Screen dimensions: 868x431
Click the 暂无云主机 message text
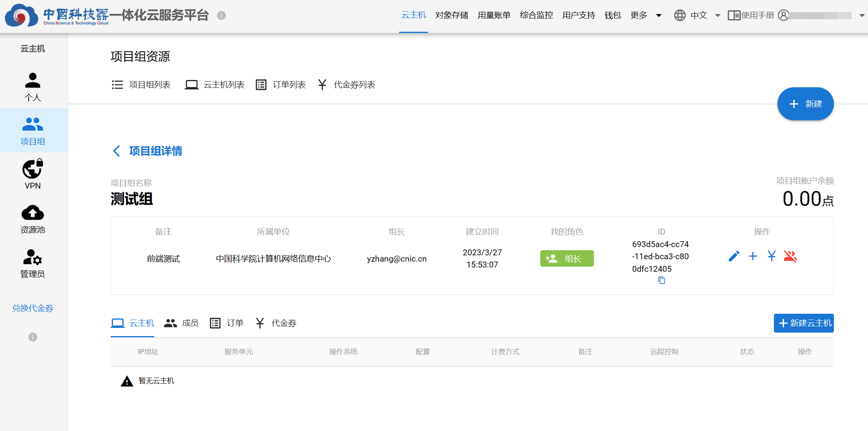(156, 381)
